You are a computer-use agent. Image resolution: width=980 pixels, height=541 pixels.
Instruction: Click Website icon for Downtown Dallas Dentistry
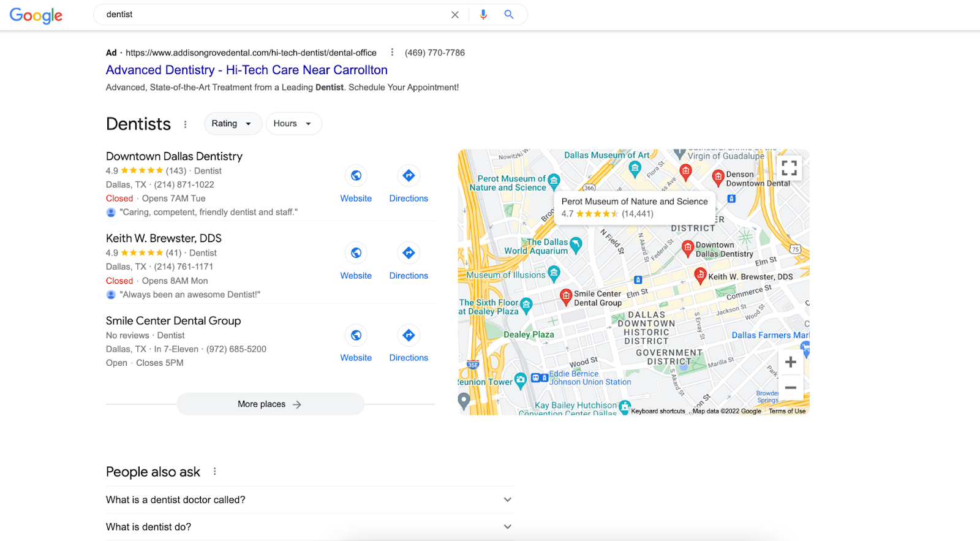[356, 176]
